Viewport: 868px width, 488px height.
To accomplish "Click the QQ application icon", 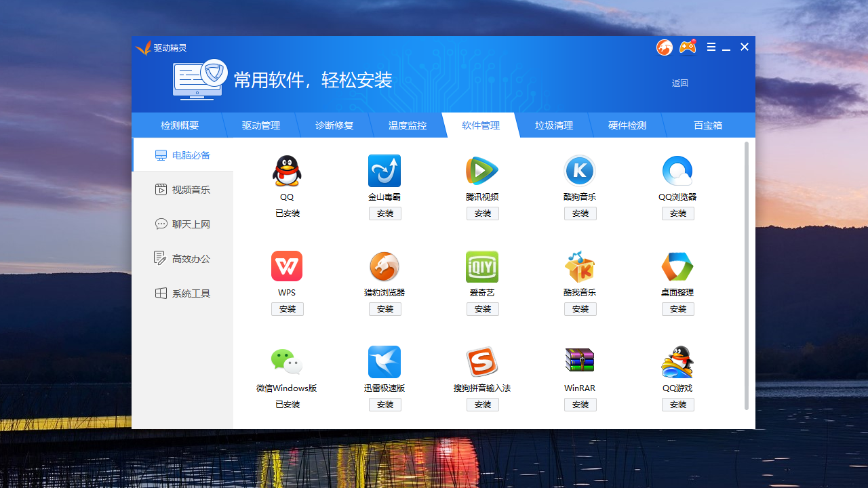I will [x=287, y=170].
